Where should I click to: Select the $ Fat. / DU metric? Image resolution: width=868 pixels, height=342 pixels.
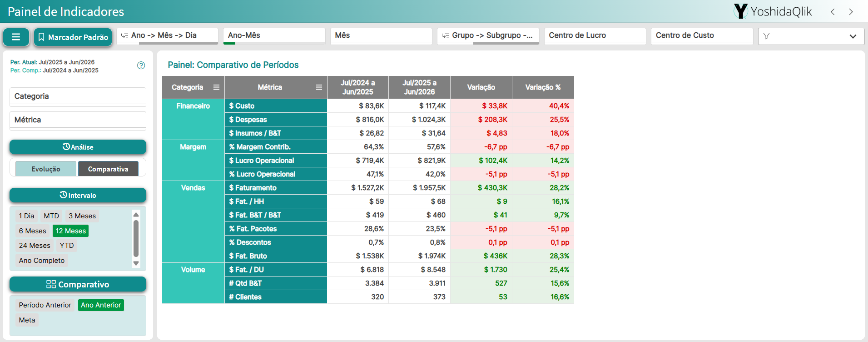[276, 270]
